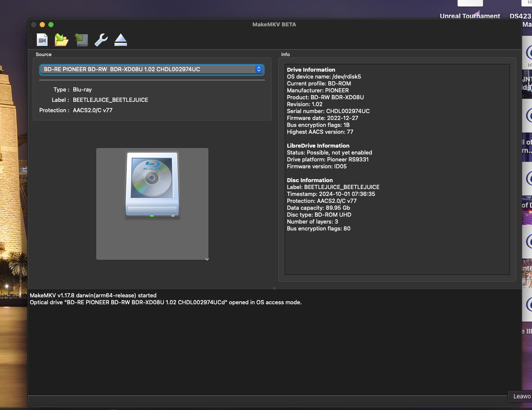The width and height of the screenshot is (532, 410).
Task: Eject the disc with eject icon
Action: (121, 40)
